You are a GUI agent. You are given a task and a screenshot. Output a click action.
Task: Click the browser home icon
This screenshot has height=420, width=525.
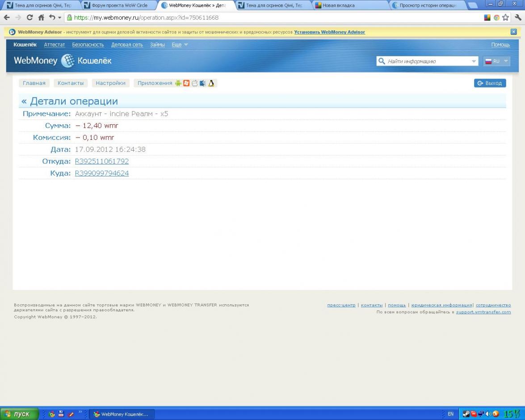41,18
